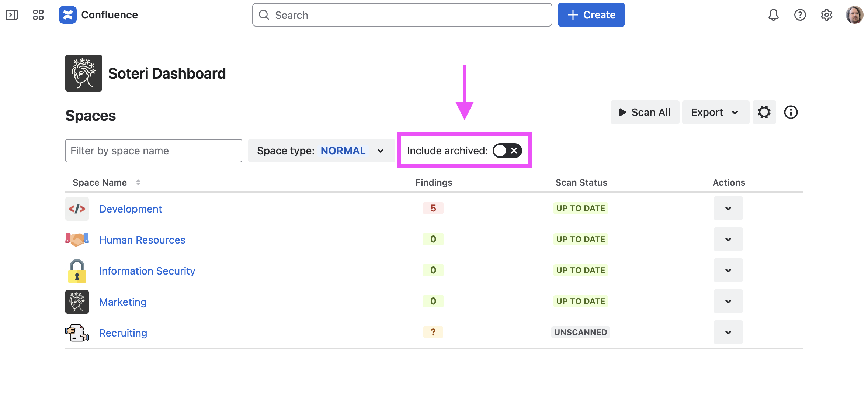This screenshot has height=420, width=868.
Task: Open the Human Resources space link
Action: 142,240
